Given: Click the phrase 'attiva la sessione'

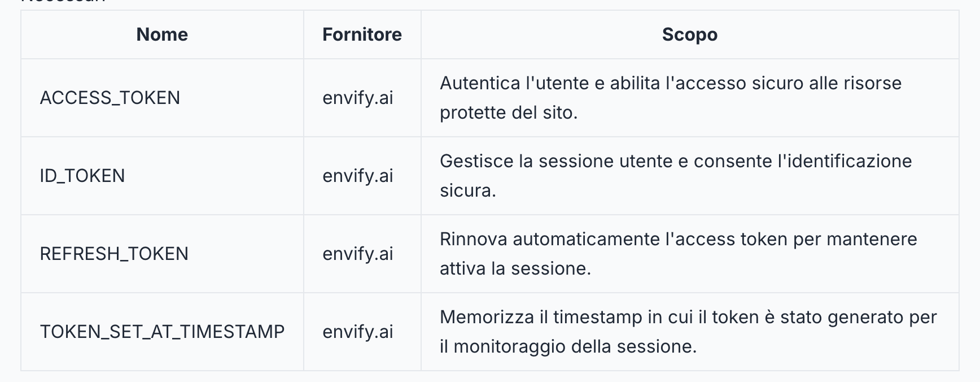Looking at the screenshot, I should [515, 268].
